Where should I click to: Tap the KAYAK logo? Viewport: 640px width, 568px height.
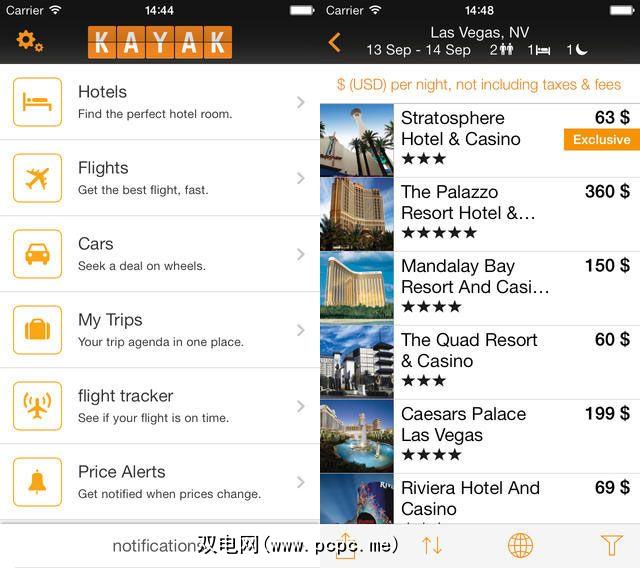[160, 42]
